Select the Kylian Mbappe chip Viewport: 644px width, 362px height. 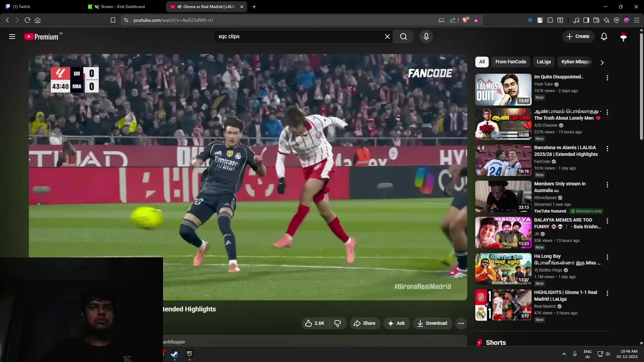click(x=577, y=62)
